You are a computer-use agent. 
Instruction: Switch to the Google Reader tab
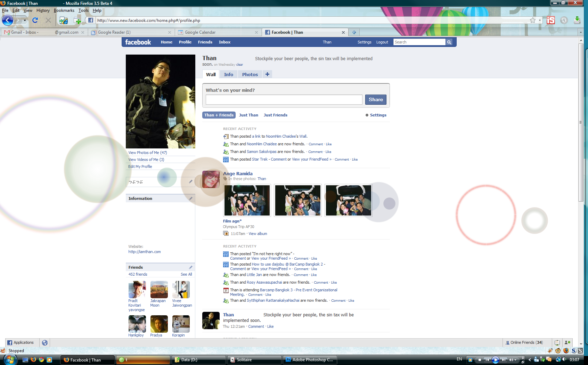pos(131,32)
